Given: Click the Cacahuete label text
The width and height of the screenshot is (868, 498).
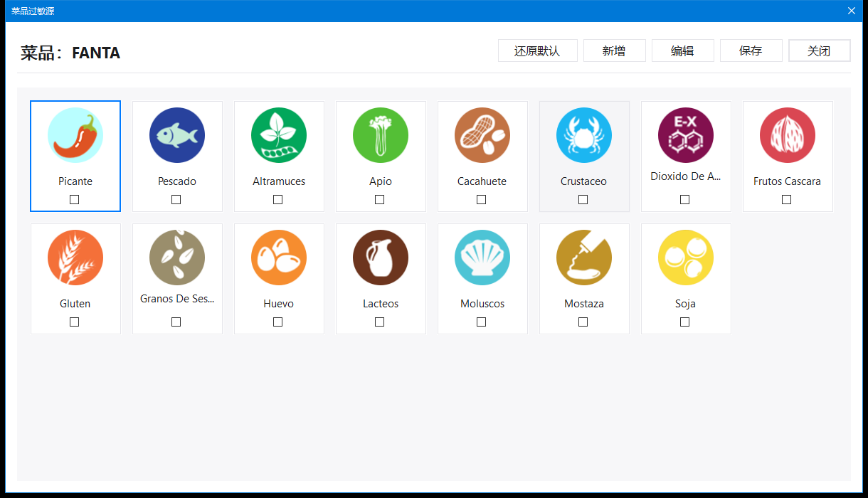Looking at the screenshot, I should click(x=482, y=181).
